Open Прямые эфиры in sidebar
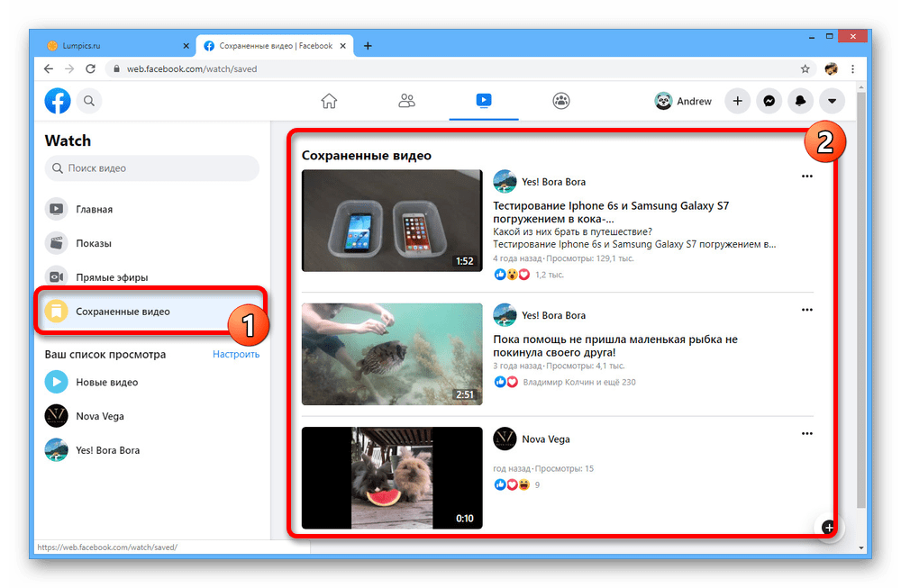The width and height of the screenshot is (901, 588). tap(112, 277)
